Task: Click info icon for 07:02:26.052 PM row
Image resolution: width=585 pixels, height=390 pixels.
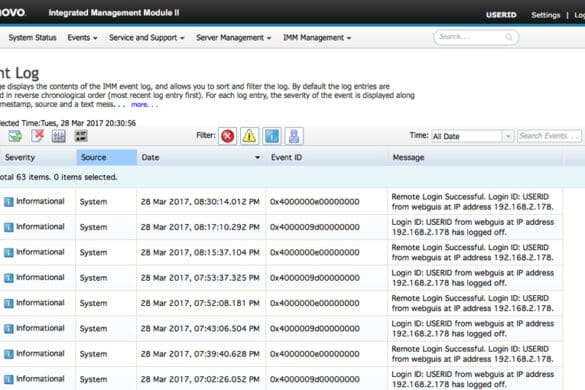Action: tap(9, 380)
